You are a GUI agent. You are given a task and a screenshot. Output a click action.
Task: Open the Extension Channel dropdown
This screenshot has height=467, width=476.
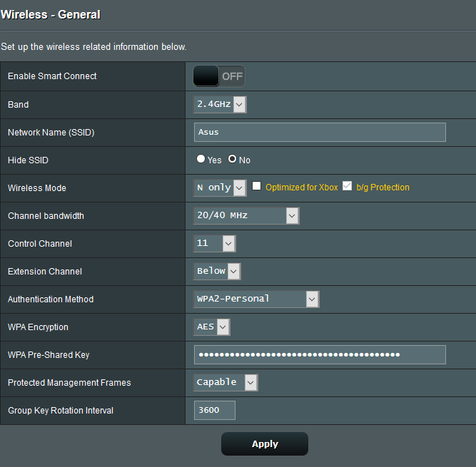(x=217, y=271)
